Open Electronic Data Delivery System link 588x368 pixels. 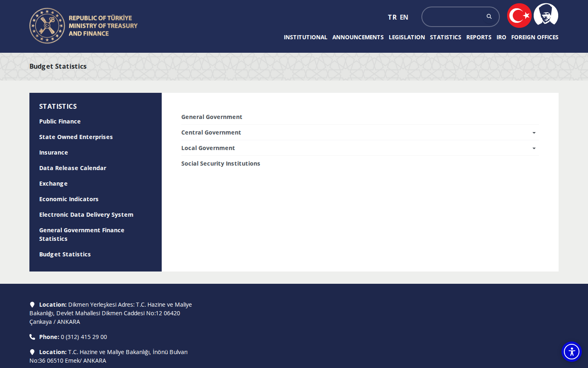point(86,215)
